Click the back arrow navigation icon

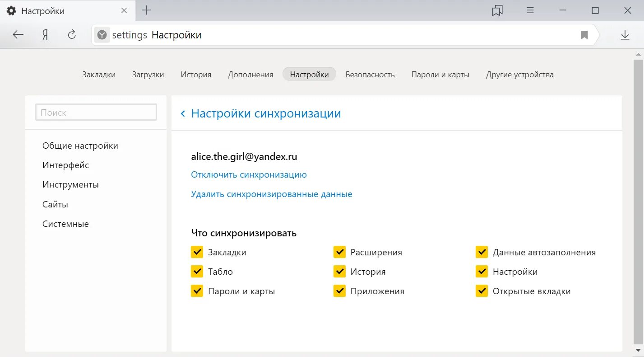coord(18,35)
